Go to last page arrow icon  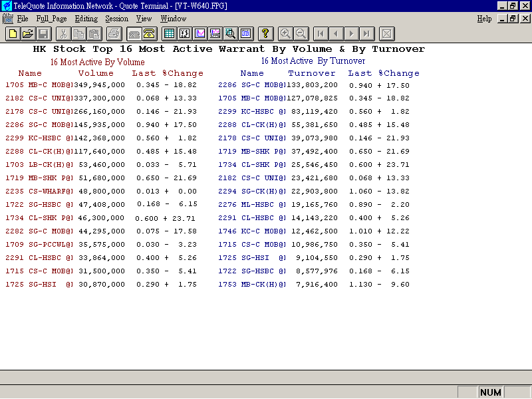(367, 34)
